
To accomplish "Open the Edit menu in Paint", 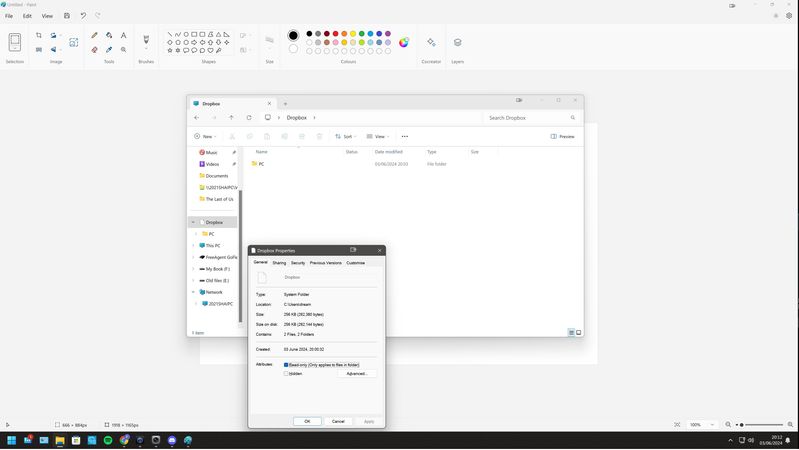I will point(27,16).
